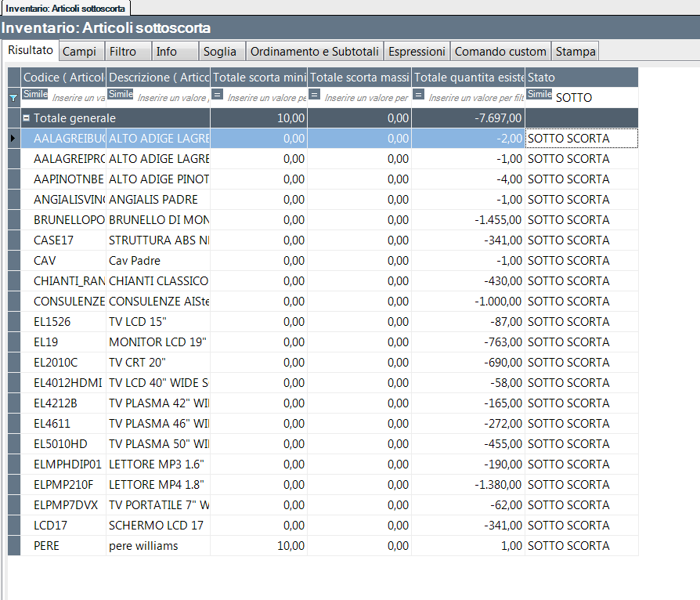Click the current row arrow indicator
Image resolution: width=700 pixels, height=600 pixels.
click(x=13, y=139)
